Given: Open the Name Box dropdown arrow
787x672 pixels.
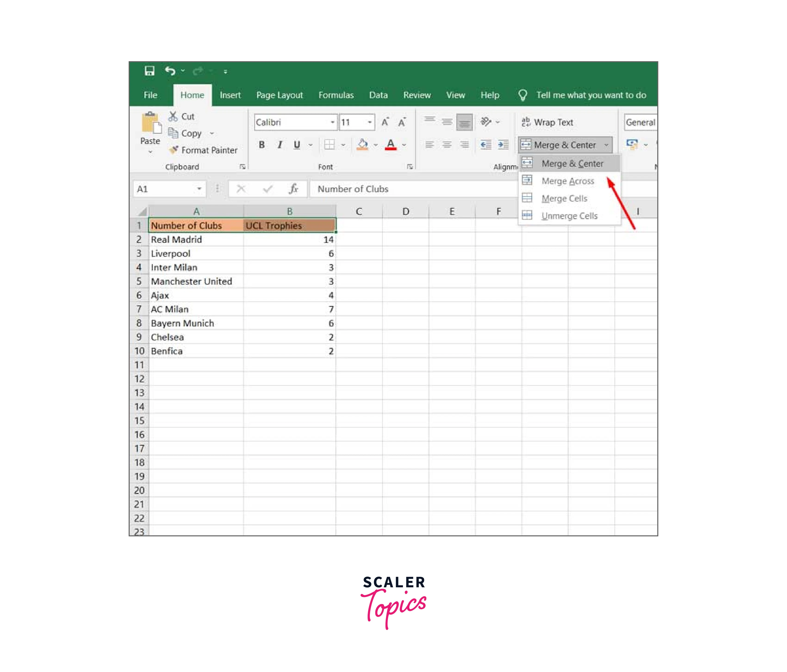Looking at the screenshot, I should (199, 189).
